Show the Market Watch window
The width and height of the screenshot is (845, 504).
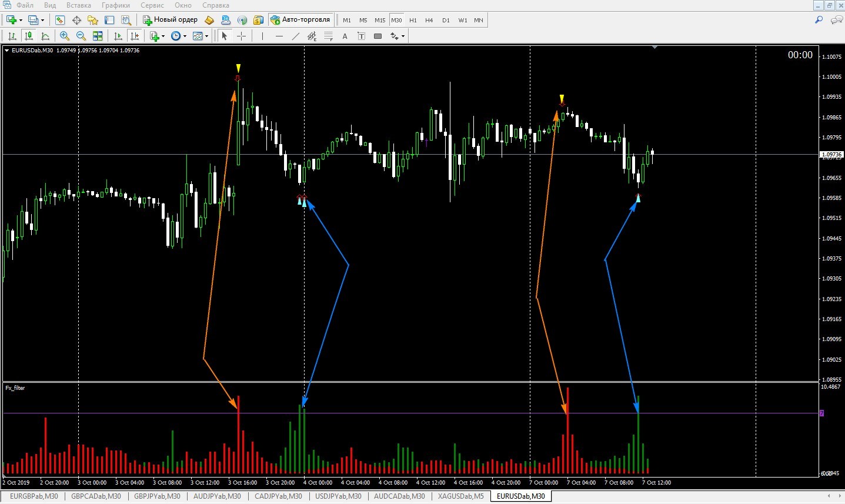[x=60, y=20]
